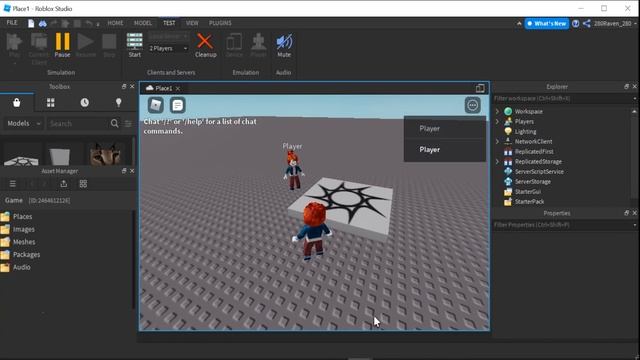Open the Local Server dropdown
This screenshot has height=360, width=640.
click(x=168, y=37)
